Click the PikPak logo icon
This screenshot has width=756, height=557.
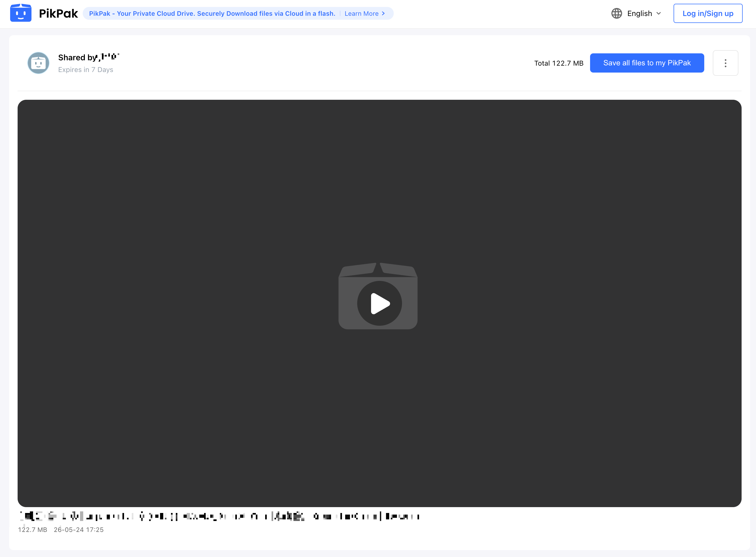[21, 13]
